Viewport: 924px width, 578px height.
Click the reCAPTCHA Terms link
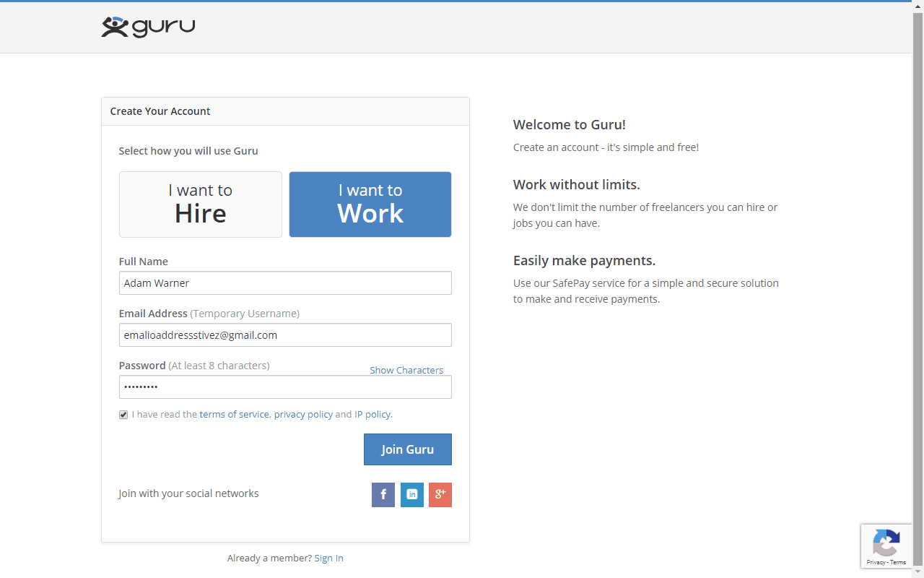(898, 562)
